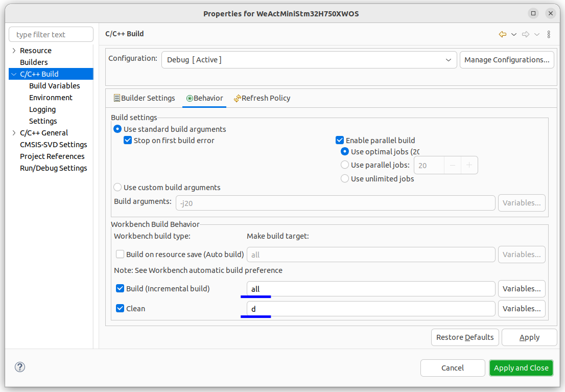This screenshot has height=392, width=565.
Task: Expand the C/C++ General node
Action: coord(14,133)
